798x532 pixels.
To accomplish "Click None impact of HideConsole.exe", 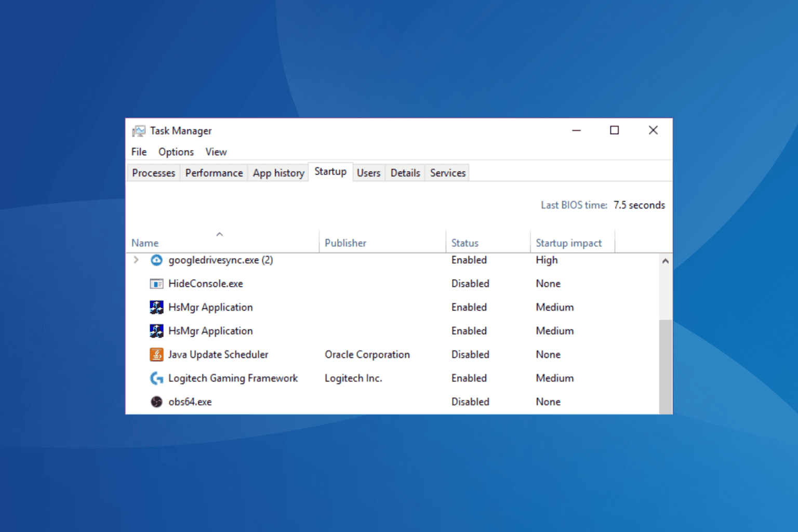I will 548,284.
